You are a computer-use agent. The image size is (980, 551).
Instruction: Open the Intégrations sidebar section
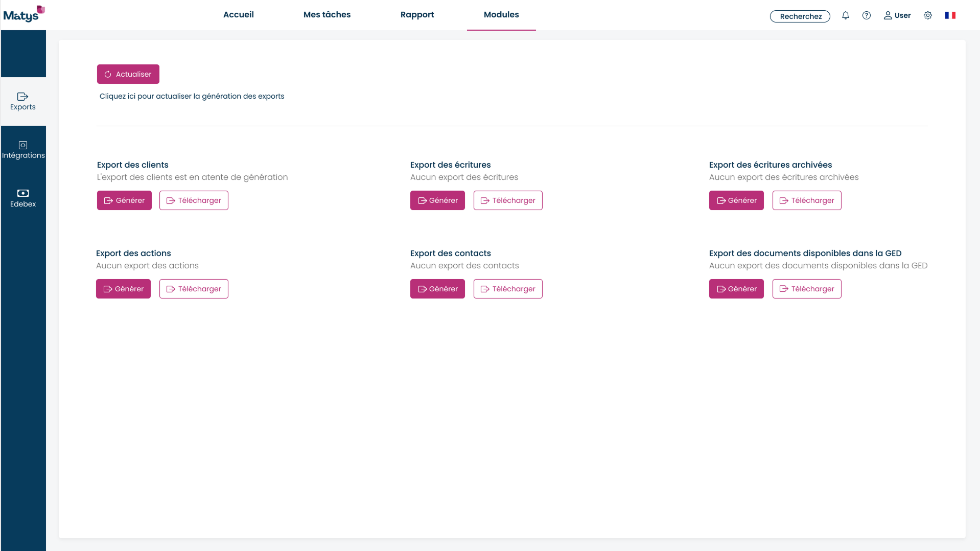(x=23, y=150)
